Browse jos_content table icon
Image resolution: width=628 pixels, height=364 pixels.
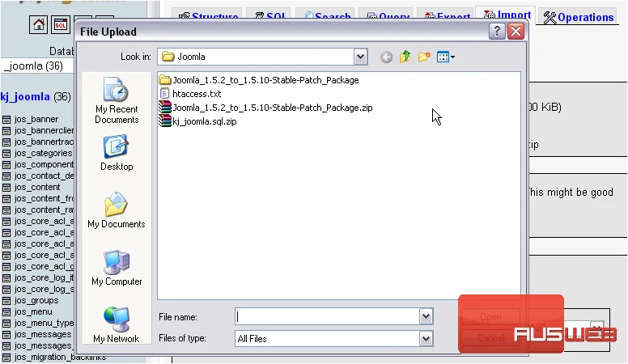point(6,188)
